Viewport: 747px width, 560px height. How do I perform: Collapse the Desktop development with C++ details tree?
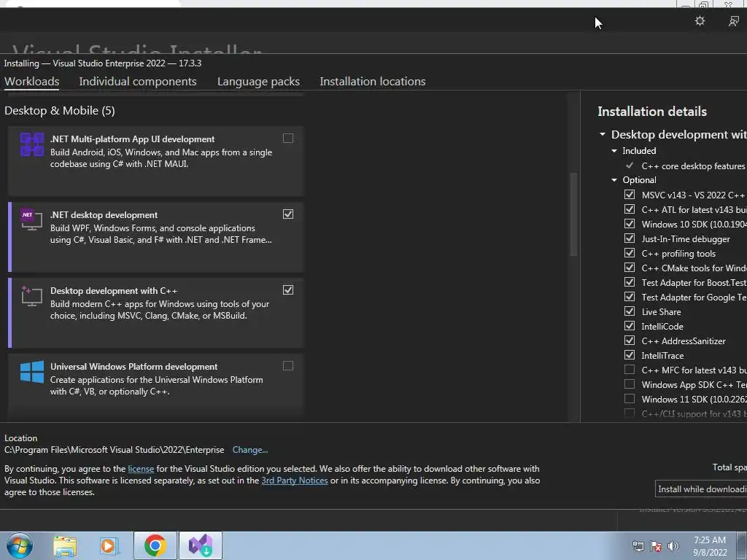pyautogui.click(x=603, y=134)
